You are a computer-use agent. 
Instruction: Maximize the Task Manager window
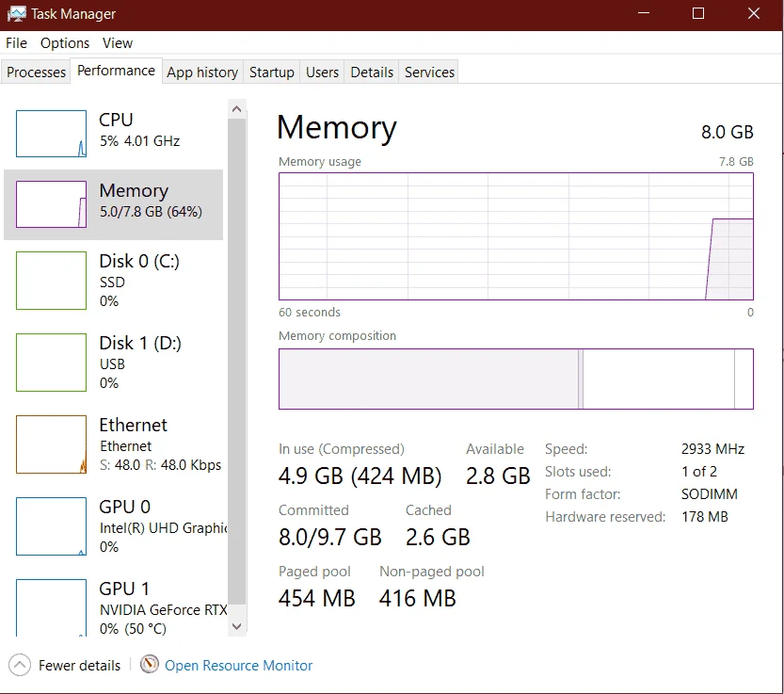click(x=698, y=13)
